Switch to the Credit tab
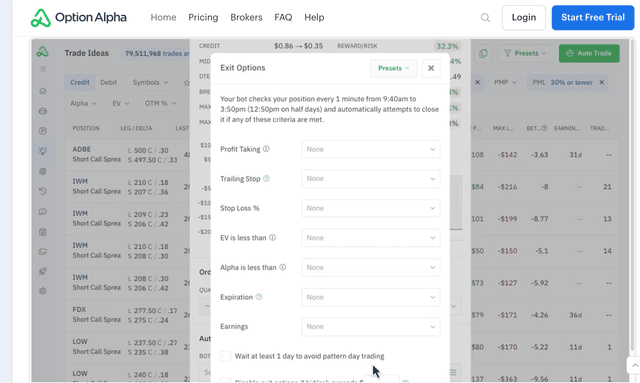The image size is (640, 383). (80, 82)
